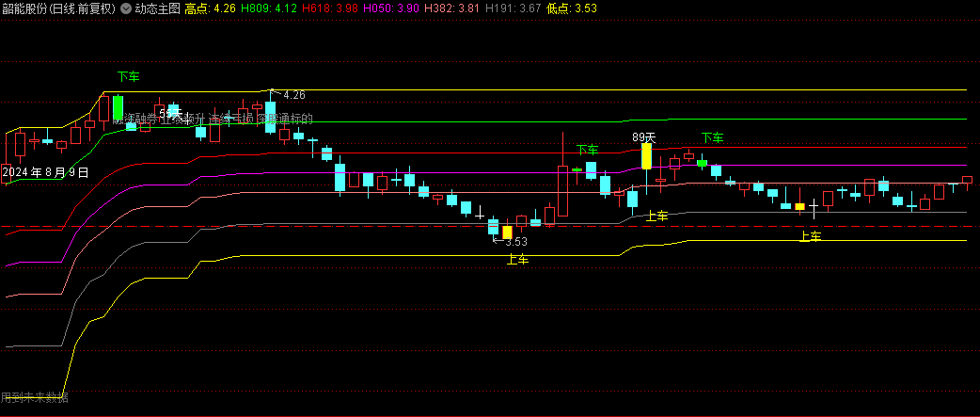Click the magenta H050: 3.90 readout
This screenshot has width=980, height=417.
point(391,8)
